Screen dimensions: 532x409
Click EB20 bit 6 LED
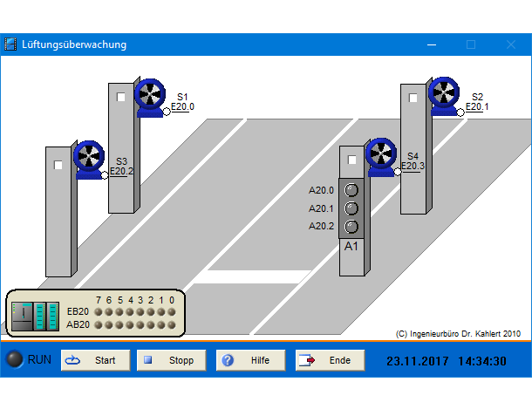pos(109,312)
